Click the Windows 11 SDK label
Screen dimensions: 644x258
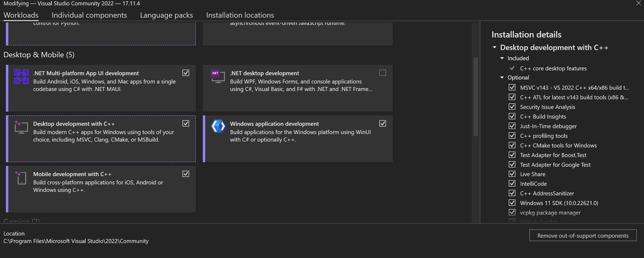pyautogui.click(x=559, y=203)
